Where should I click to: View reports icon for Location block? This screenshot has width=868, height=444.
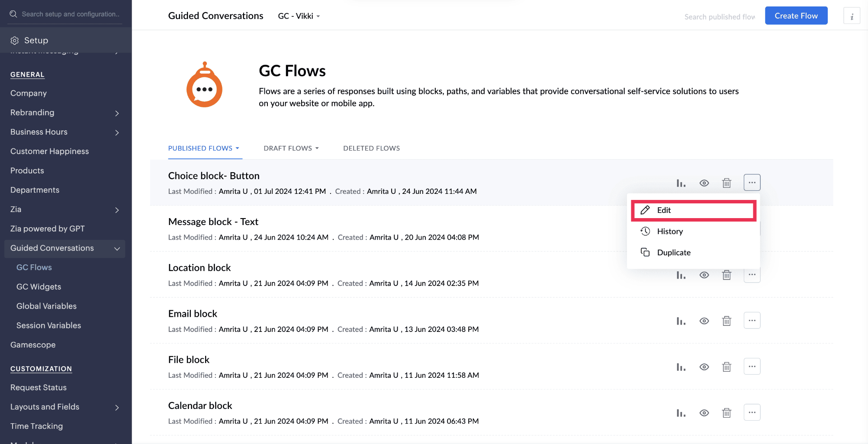(x=681, y=275)
